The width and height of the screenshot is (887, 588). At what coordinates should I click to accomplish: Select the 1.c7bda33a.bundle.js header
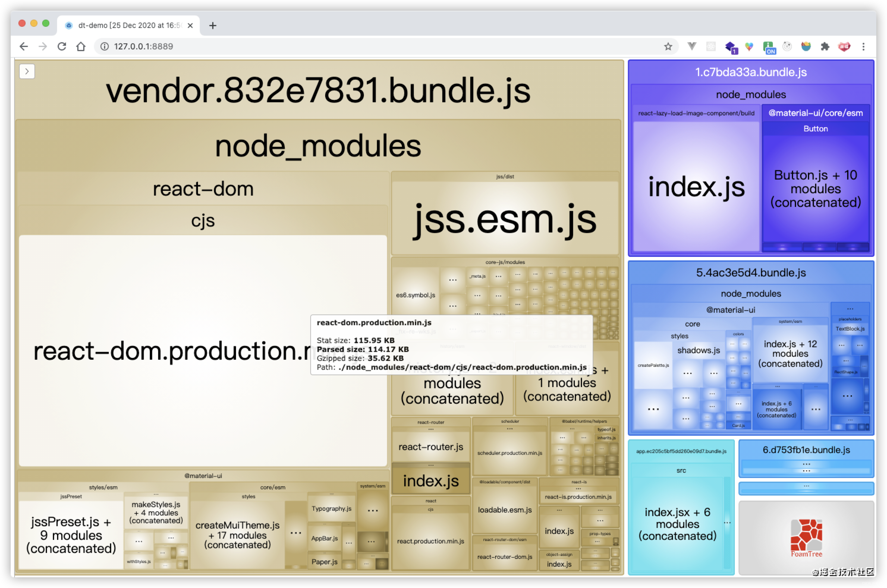pos(751,72)
